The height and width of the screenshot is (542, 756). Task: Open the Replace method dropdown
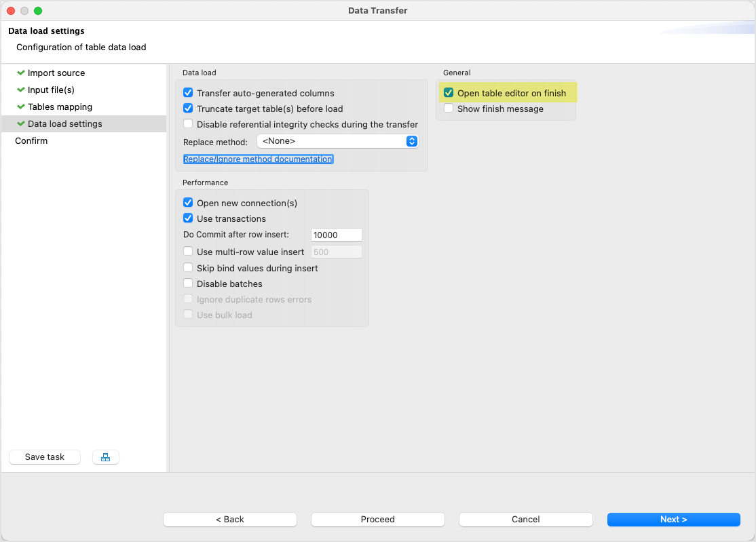(x=337, y=141)
